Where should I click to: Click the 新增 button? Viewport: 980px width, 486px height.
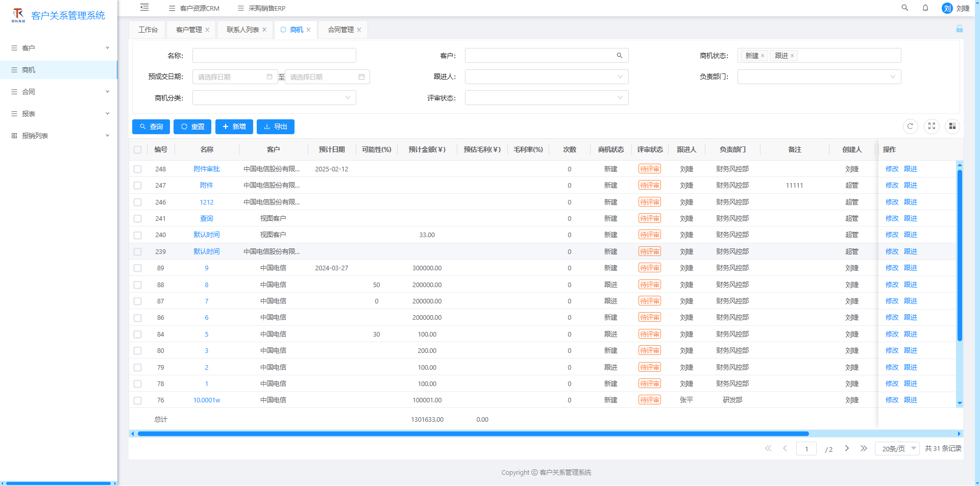point(234,126)
